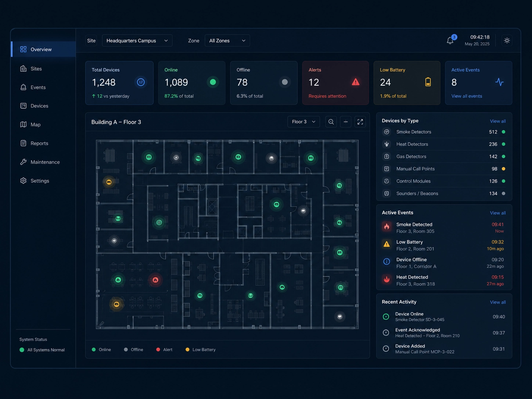Click the Gas Detectors type icon

pos(387,157)
